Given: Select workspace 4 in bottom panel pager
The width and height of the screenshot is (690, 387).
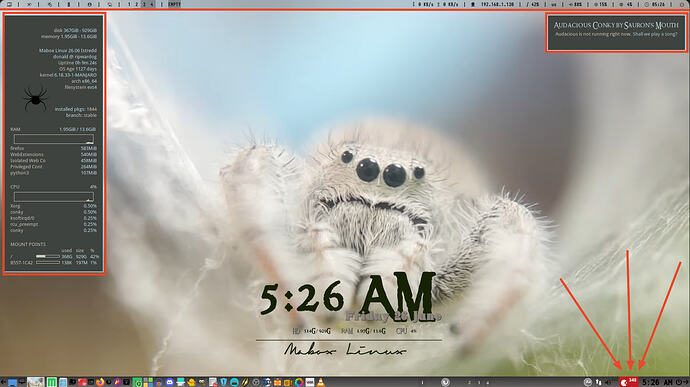Looking at the screenshot, I should [x=488, y=383].
